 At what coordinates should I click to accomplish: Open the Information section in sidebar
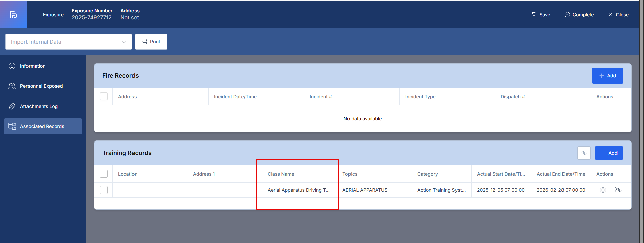pyautogui.click(x=33, y=66)
